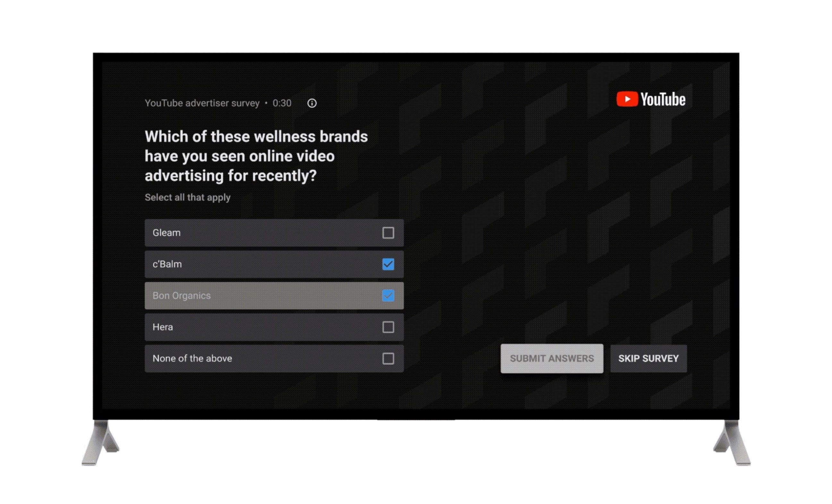The width and height of the screenshot is (832, 504).
Task: Click the None of the above label
Action: coord(192,358)
